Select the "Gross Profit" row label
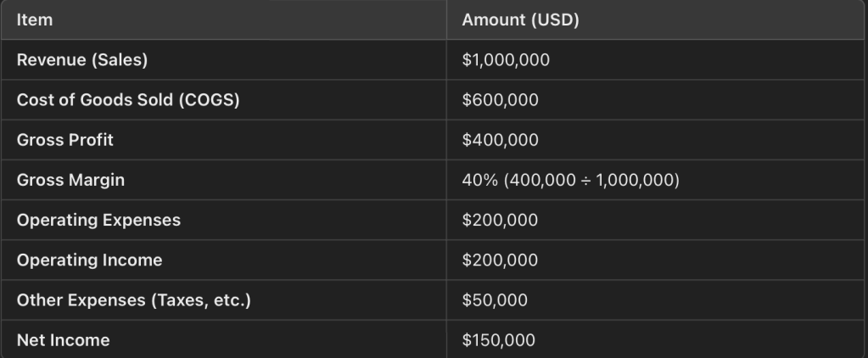The height and width of the screenshot is (358, 868). [x=64, y=140]
